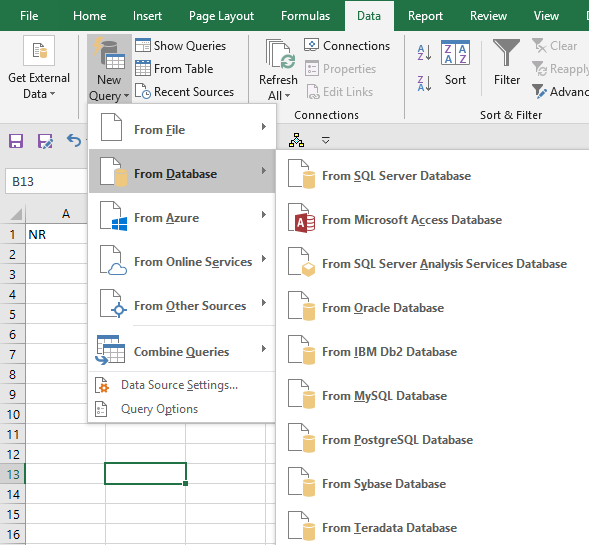Expand From File submenu
The width and height of the screenshot is (589, 545).
(182, 128)
